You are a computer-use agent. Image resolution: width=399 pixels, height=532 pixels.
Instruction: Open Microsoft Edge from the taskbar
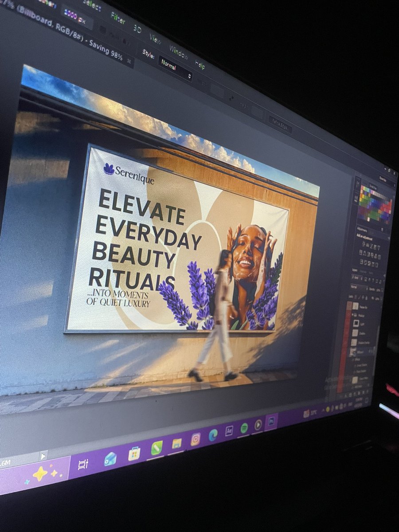[x=213, y=435]
